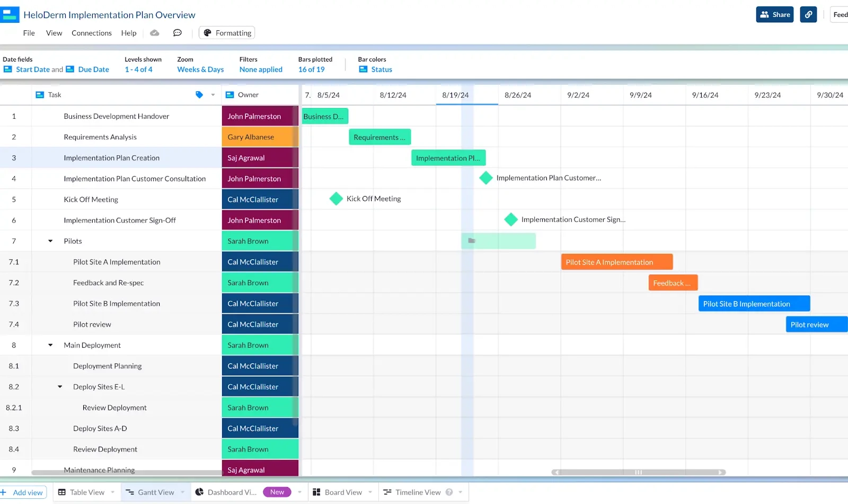The height and width of the screenshot is (504, 848).
Task: Open the Help menu
Action: click(x=129, y=32)
